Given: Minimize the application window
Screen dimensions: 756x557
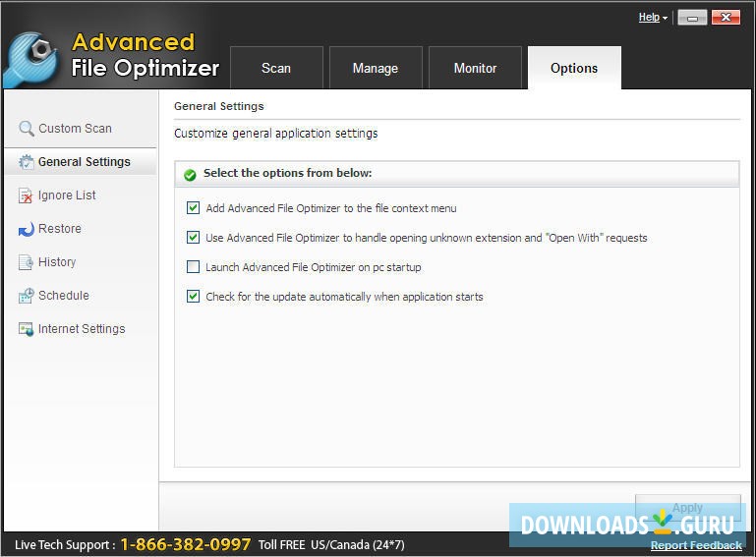Looking at the screenshot, I should coord(692,18).
